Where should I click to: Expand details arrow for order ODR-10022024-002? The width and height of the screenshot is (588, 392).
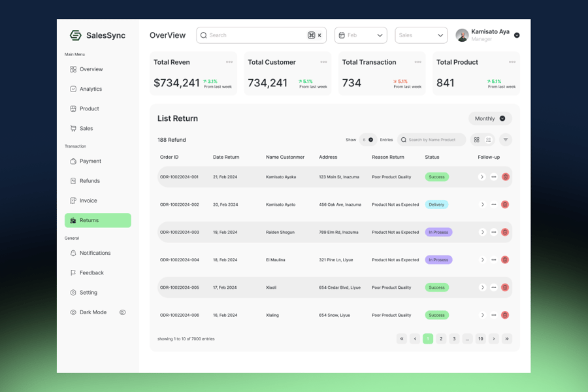point(482,204)
